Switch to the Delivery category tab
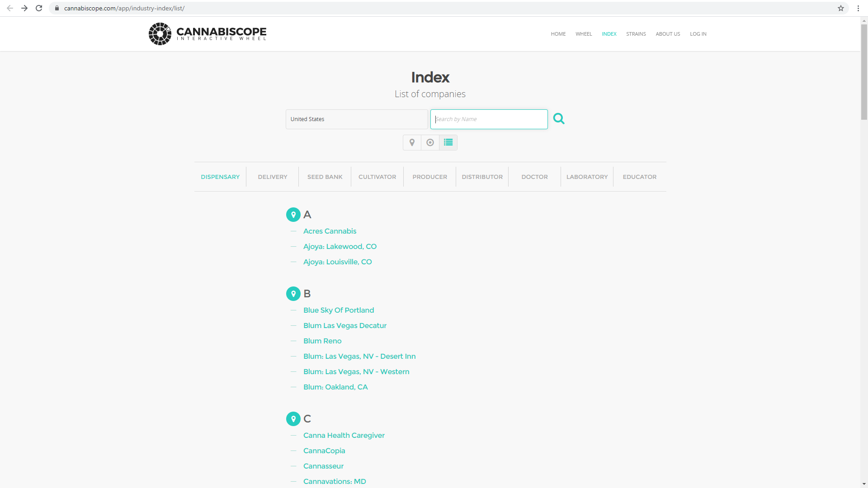Image resolution: width=868 pixels, height=488 pixels. click(x=272, y=177)
